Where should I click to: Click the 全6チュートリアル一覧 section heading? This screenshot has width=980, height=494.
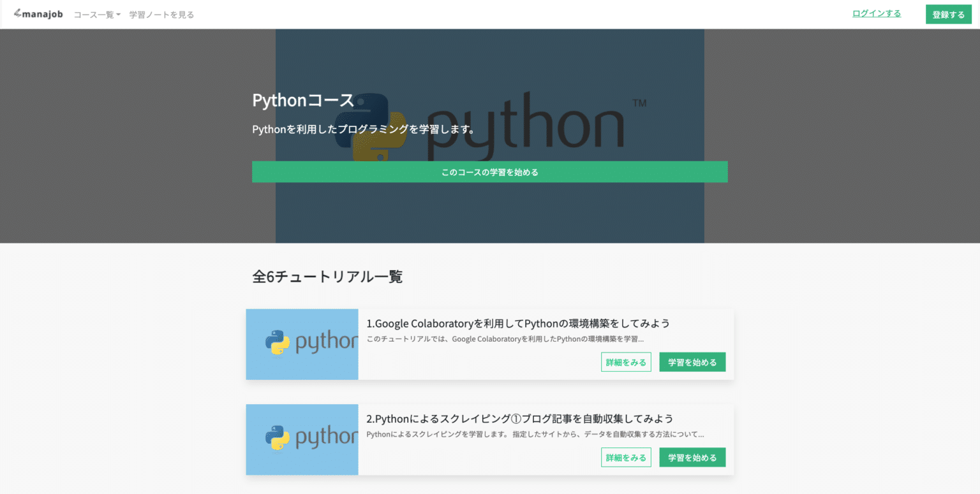pos(327,277)
